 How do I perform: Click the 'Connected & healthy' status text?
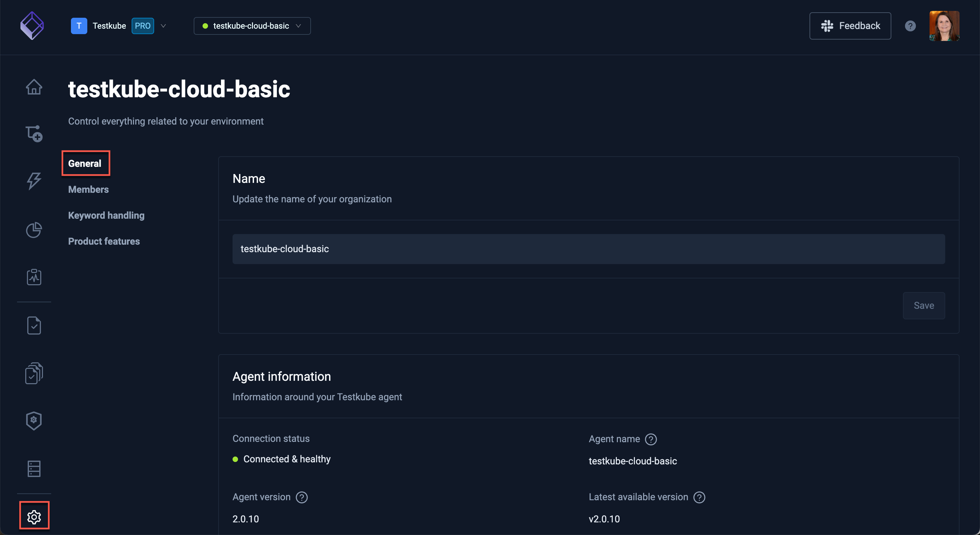287,459
